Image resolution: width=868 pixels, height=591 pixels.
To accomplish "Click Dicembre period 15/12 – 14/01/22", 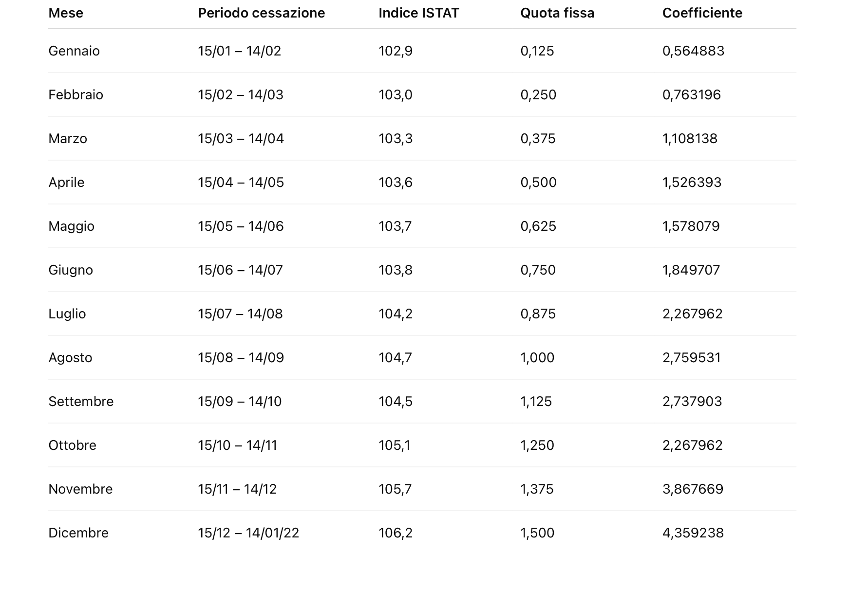I will pos(248,533).
